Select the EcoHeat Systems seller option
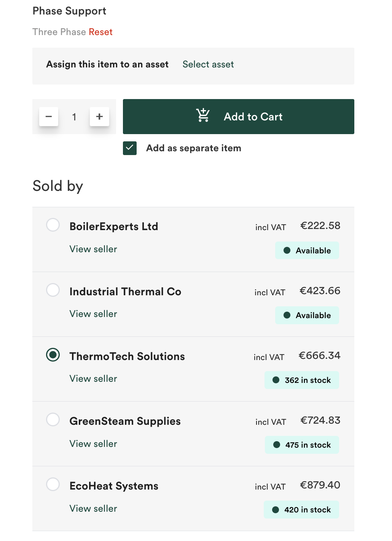Viewport: 392px width, 541px height. pyautogui.click(x=53, y=484)
